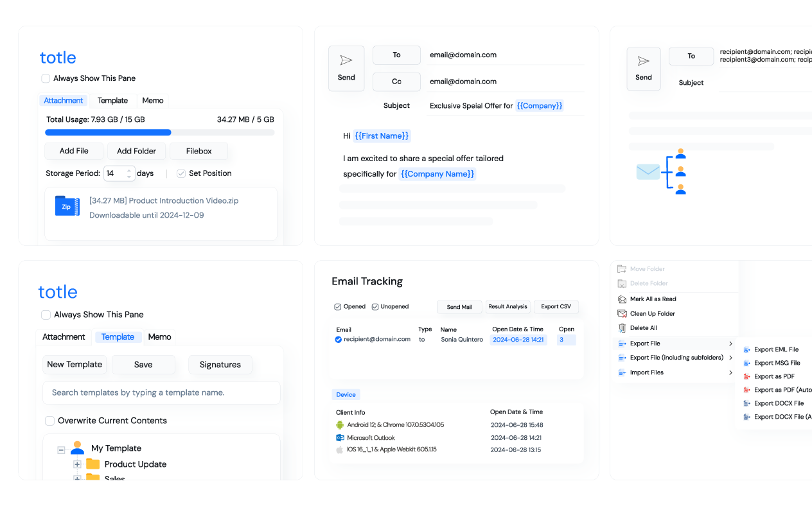The height and width of the screenshot is (506, 812).
Task: Click the Move Folder icon in the context menu
Action: click(x=621, y=269)
